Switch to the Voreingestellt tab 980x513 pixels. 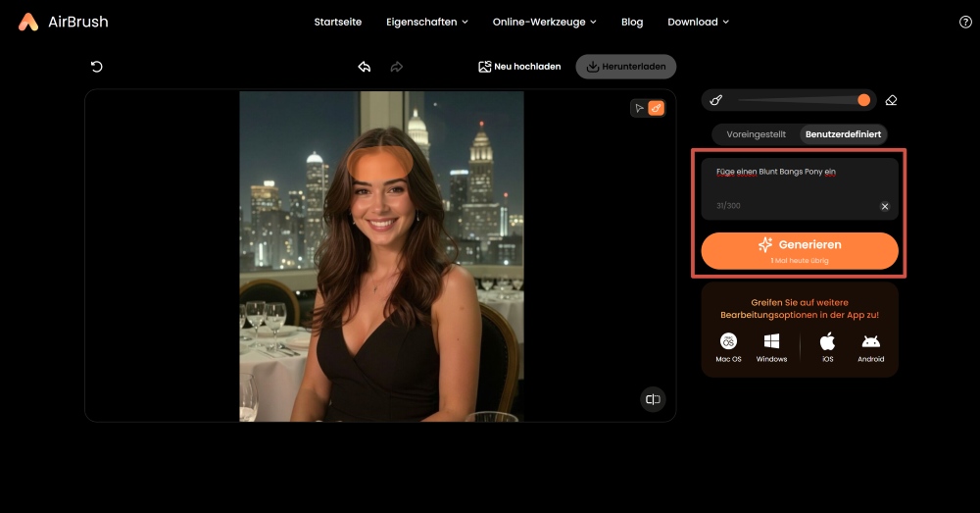[x=756, y=134]
